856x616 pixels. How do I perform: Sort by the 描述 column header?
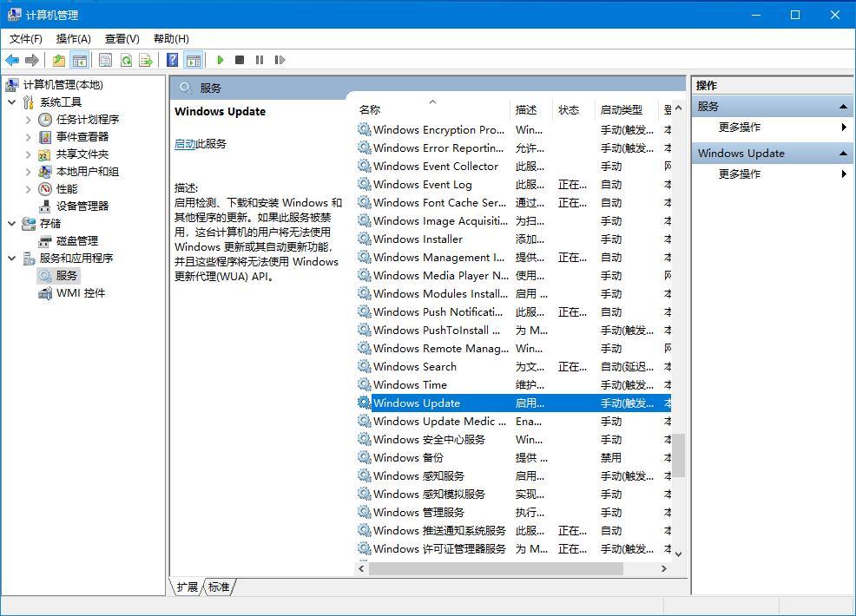pyautogui.click(x=531, y=109)
